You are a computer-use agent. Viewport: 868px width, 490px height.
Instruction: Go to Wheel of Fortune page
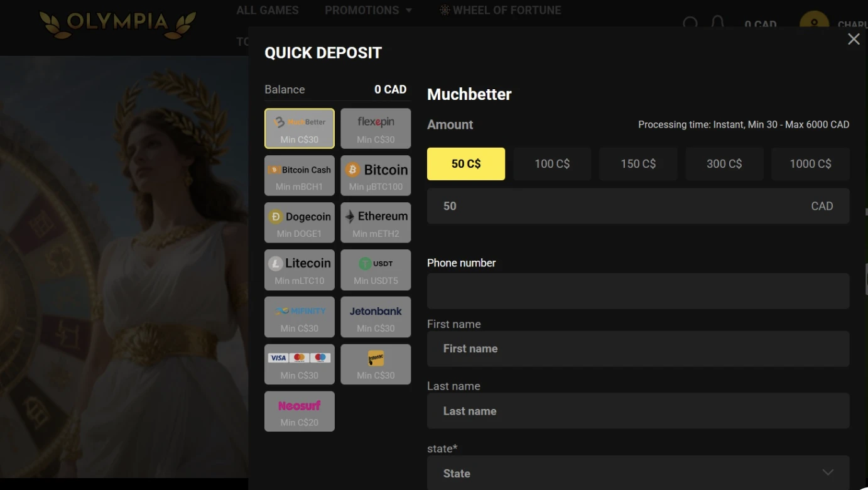(x=500, y=10)
